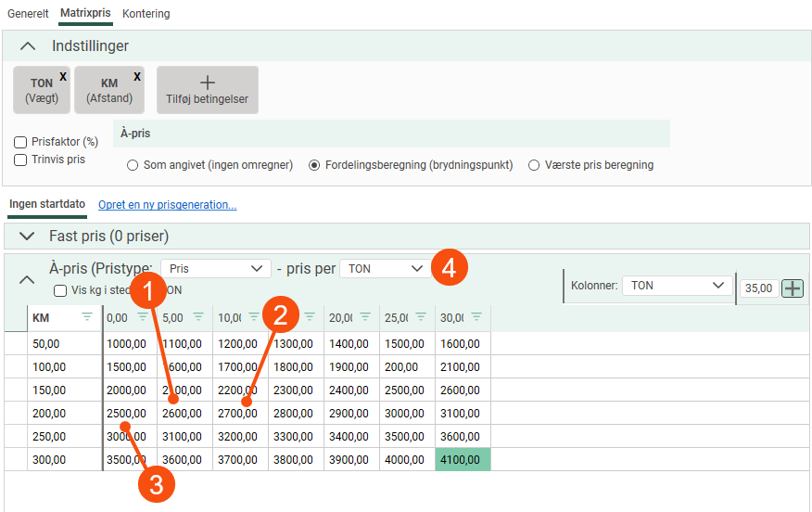The image size is (812, 512).
Task: Open filter icon on 25,00 column header
Action: pyautogui.click(x=421, y=317)
